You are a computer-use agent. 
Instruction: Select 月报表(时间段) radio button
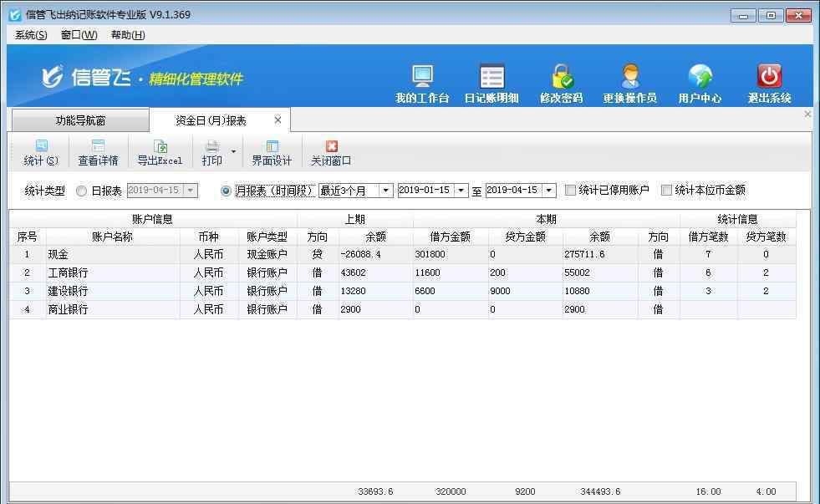point(226,191)
